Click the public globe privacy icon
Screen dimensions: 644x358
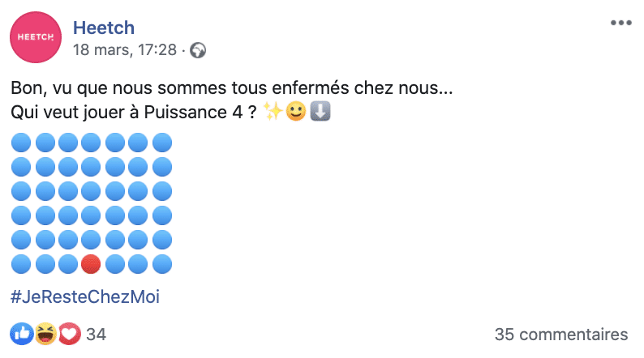pos(198,50)
